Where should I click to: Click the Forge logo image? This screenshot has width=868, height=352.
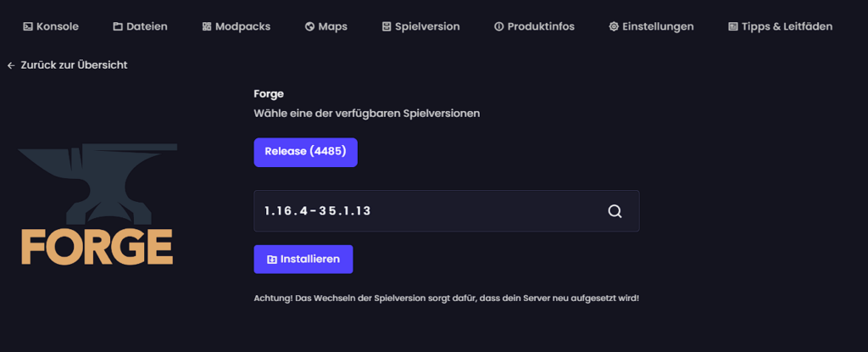click(x=97, y=204)
